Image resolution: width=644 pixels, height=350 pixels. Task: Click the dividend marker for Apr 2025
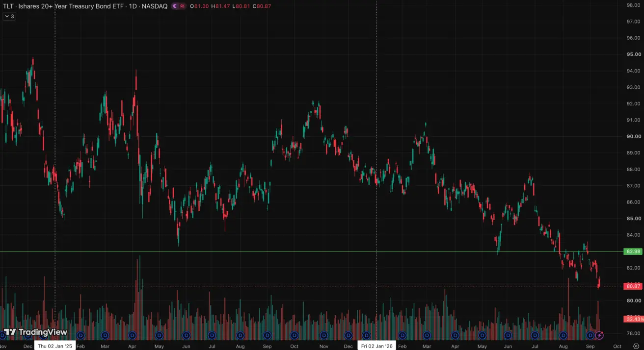132,335
